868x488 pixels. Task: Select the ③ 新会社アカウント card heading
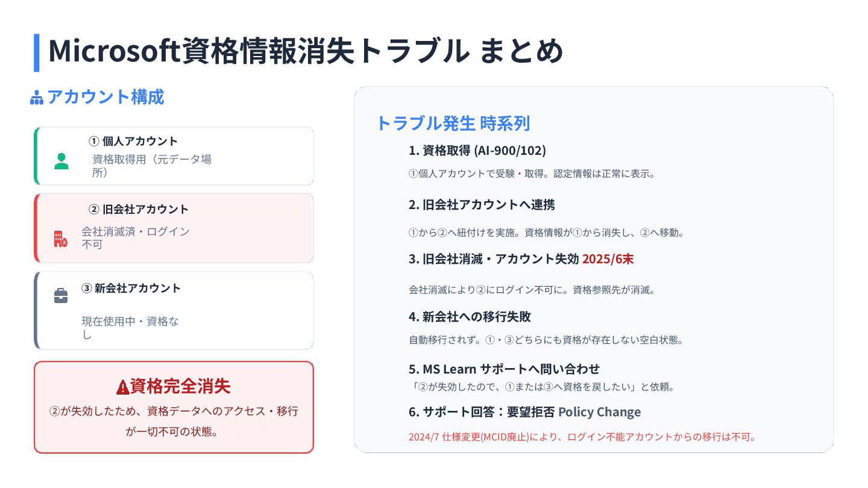coord(131,288)
